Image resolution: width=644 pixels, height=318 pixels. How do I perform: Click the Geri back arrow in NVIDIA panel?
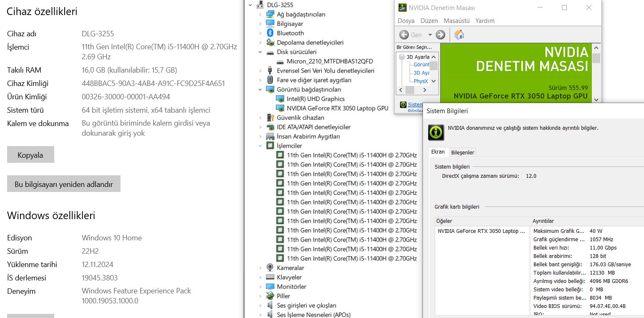click(x=404, y=35)
